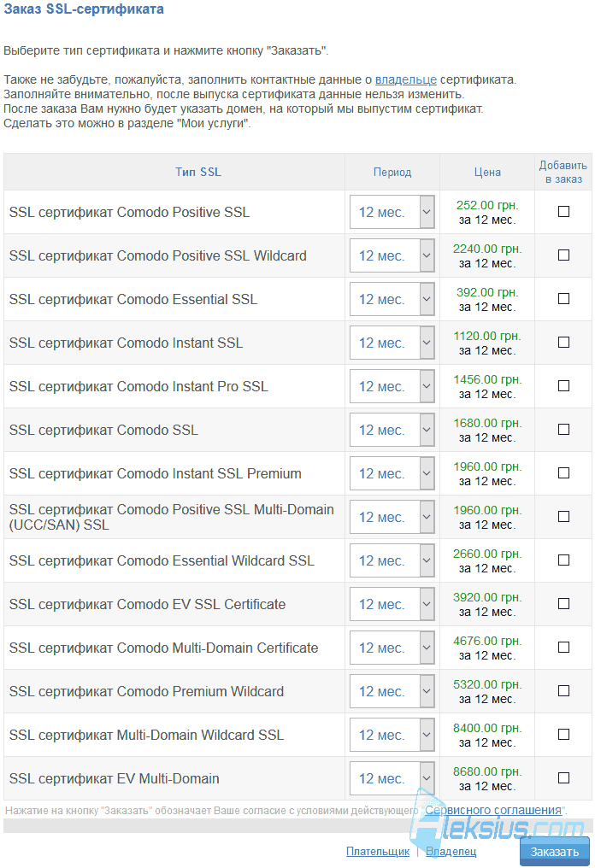Click the Comodo Positive SSL Wildcard name
This screenshot has width=595, height=868.
click(x=158, y=255)
